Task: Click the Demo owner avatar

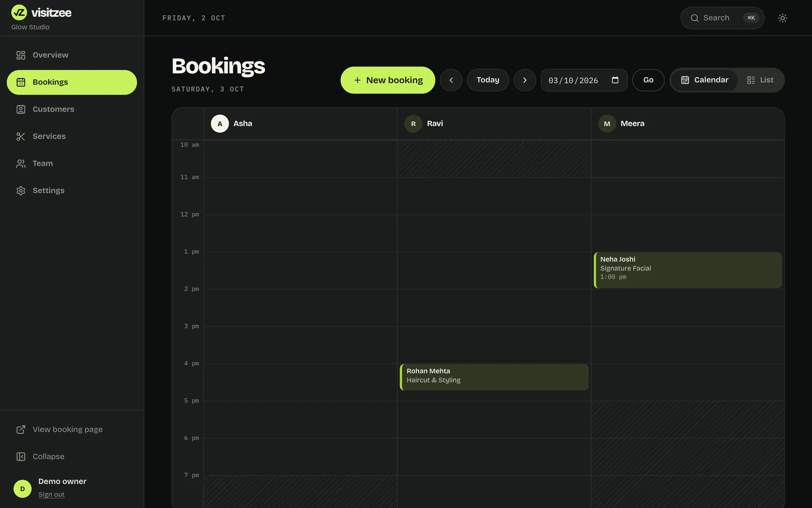Action: [23, 489]
